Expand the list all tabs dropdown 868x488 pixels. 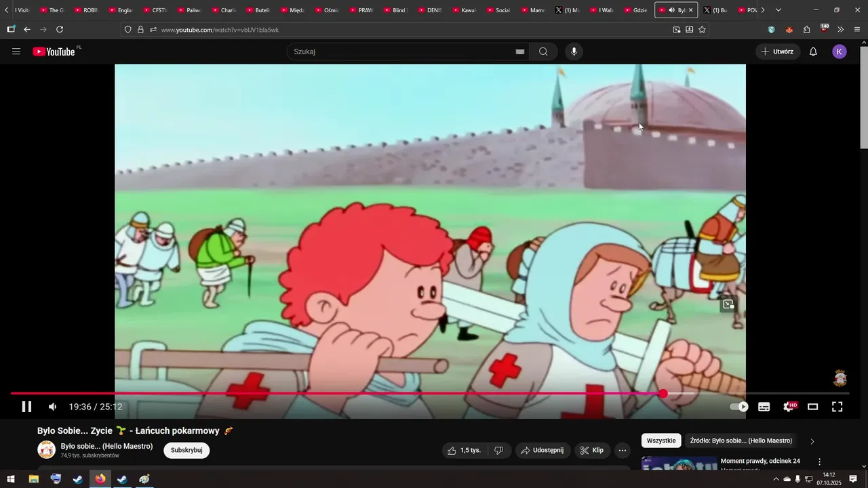tap(778, 10)
